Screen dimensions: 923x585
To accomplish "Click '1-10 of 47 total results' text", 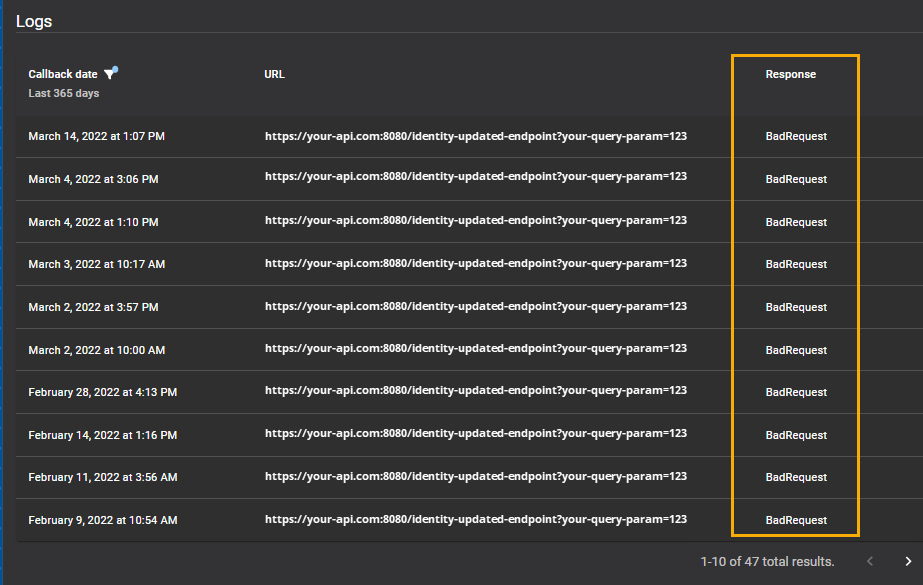I will (x=766, y=561).
